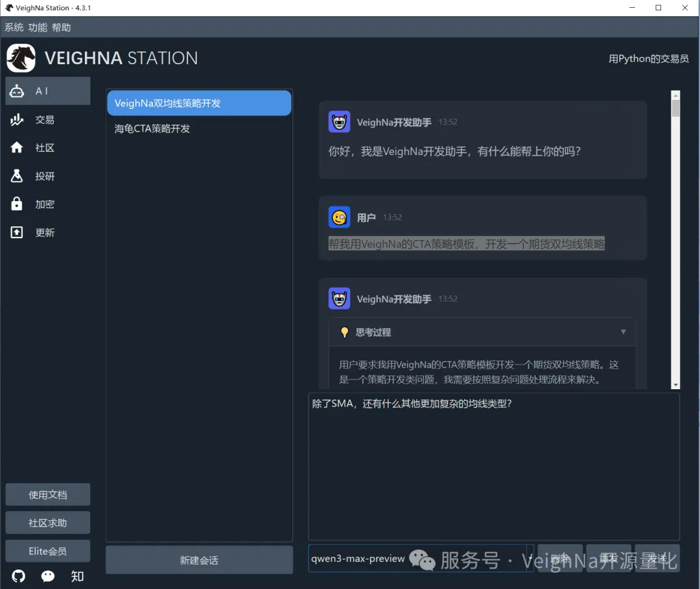Open the 系统 menu
The image size is (700, 589).
pos(14,27)
